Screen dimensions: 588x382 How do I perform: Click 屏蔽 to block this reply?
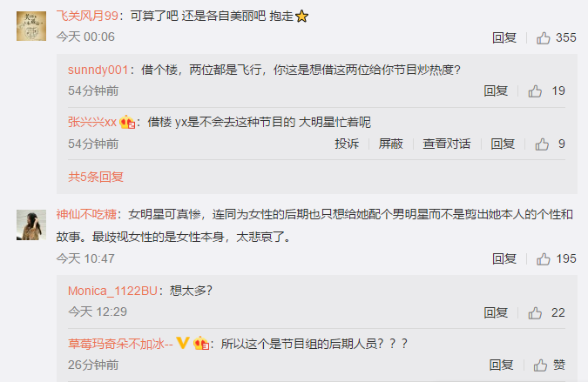(390, 144)
